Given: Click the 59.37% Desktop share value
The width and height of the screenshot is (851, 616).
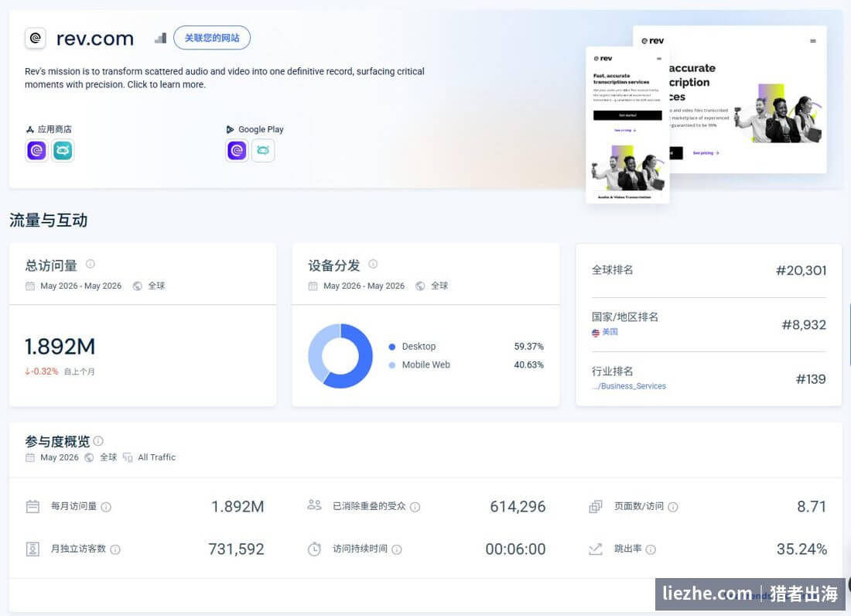Looking at the screenshot, I should point(528,346).
